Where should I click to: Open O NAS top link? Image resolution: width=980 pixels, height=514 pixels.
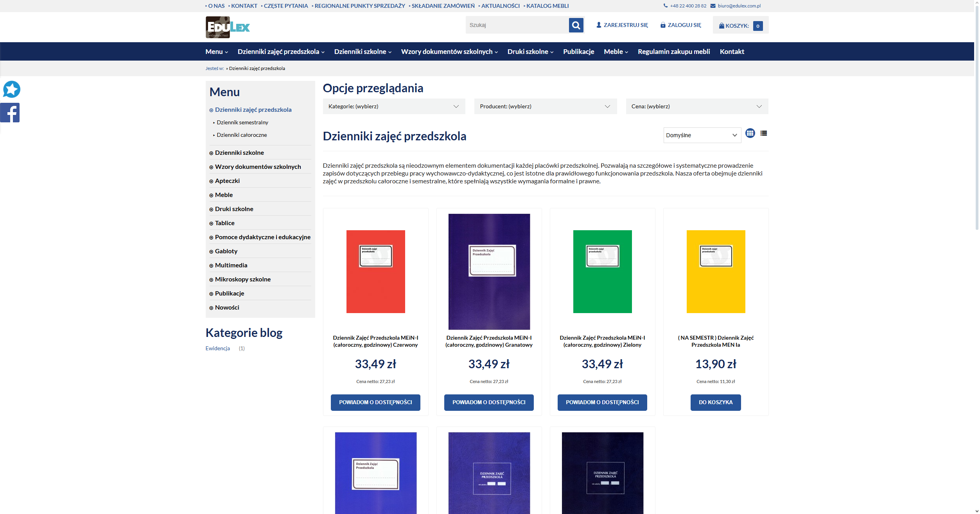tap(216, 6)
